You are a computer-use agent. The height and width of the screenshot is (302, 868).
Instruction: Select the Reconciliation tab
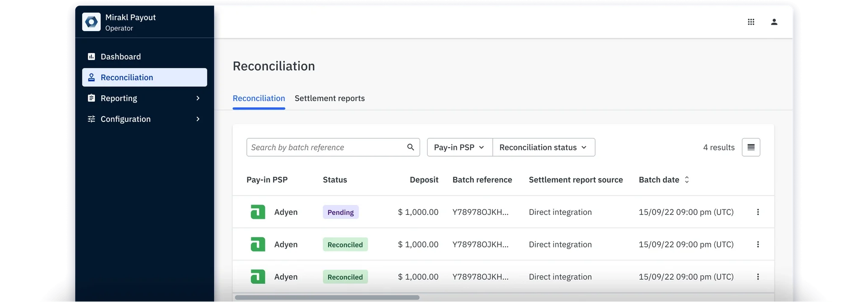pos(259,98)
